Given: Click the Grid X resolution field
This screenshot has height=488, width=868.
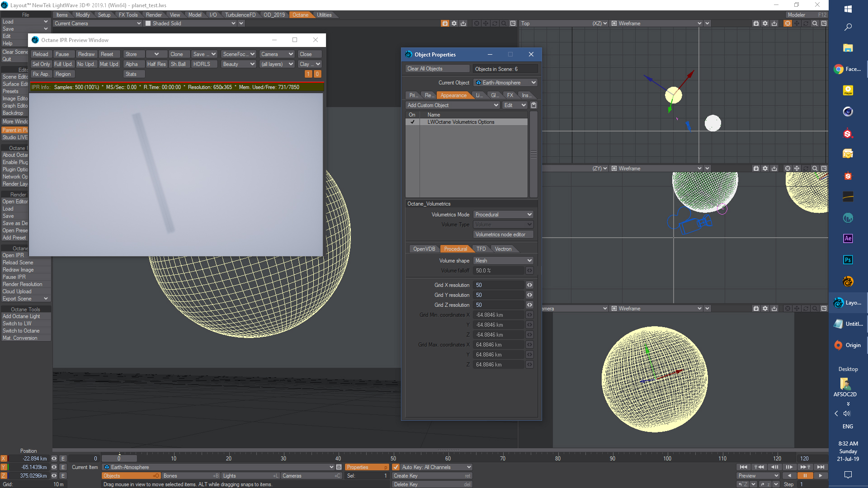Looking at the screenshot, I should 498,285.
